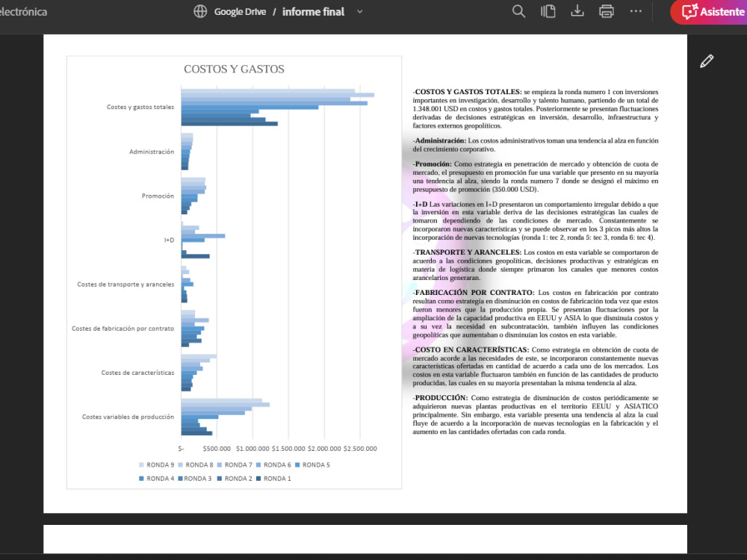Click 'Costes de características' axis label
The height and width of the screenshot is (560, 747).
137,373
